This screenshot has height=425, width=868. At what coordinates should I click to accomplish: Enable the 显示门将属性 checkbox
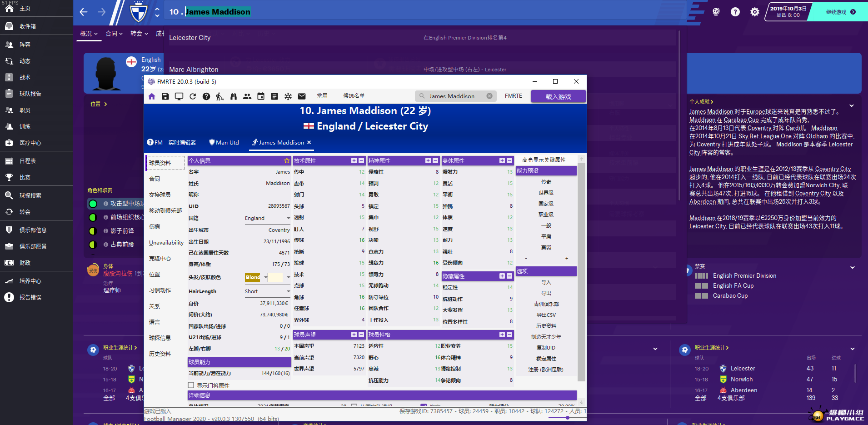pos(191,385)
